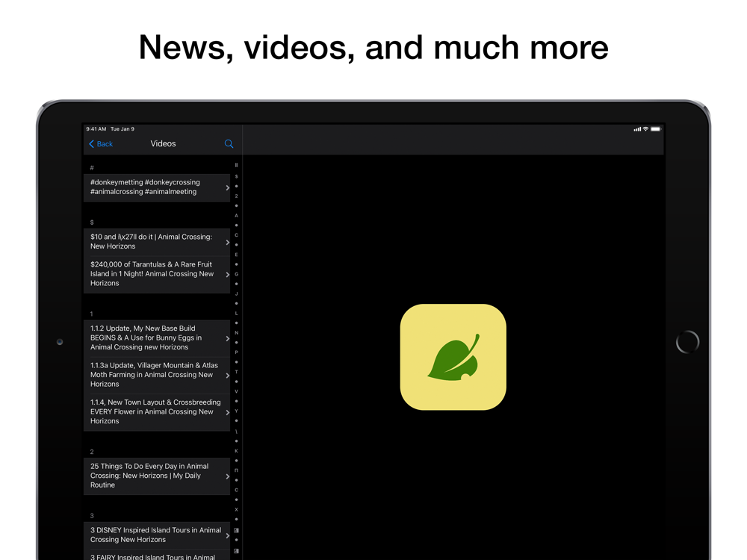
Task: Jump to # in section index
Action: tap(236, 165)
